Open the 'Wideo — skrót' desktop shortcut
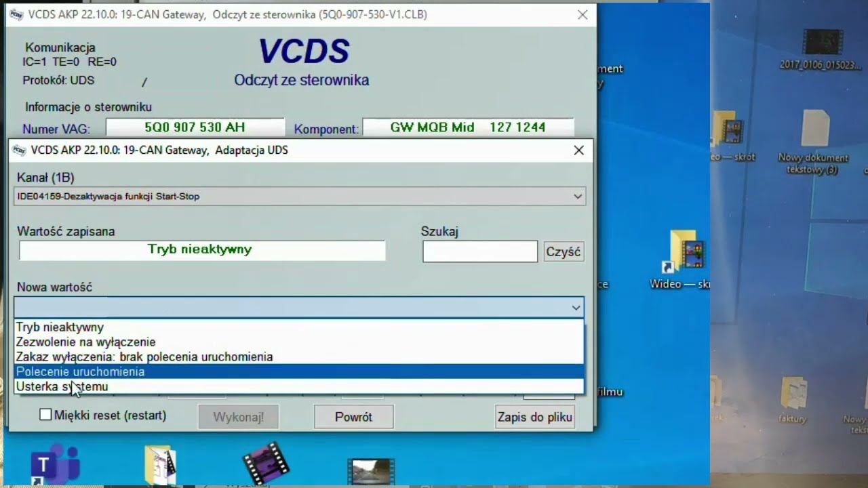The height and width of the screenshot is (488, 868). click(x=685, y=260)
